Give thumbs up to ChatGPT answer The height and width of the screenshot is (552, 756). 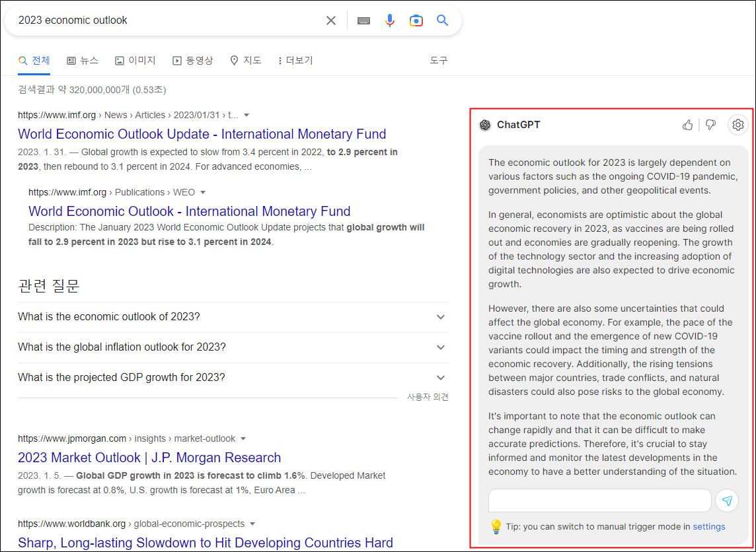[687, 125]
